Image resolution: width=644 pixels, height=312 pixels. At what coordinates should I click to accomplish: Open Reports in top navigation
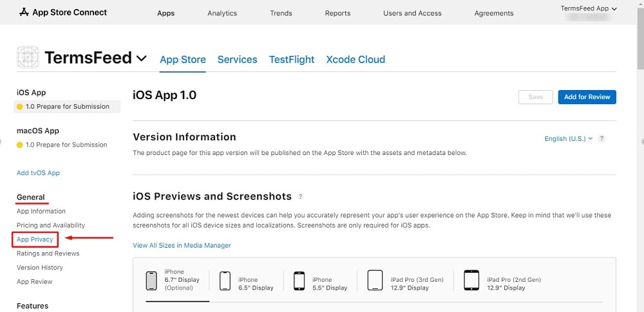click(x=337, y=13)
